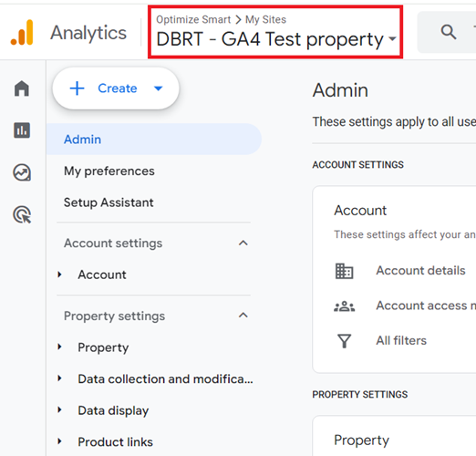Screen dimensions: 476x456
Task: Open Setup Assistant
Action: point(109,202)
